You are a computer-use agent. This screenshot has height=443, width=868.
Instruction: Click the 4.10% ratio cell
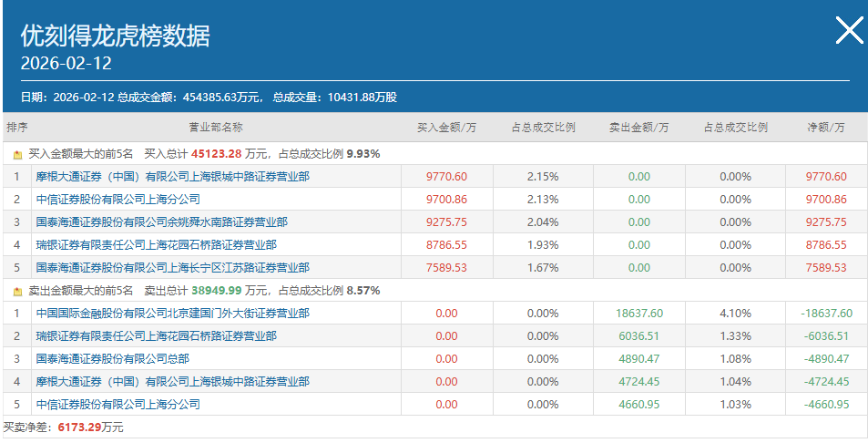click(736, 314)
